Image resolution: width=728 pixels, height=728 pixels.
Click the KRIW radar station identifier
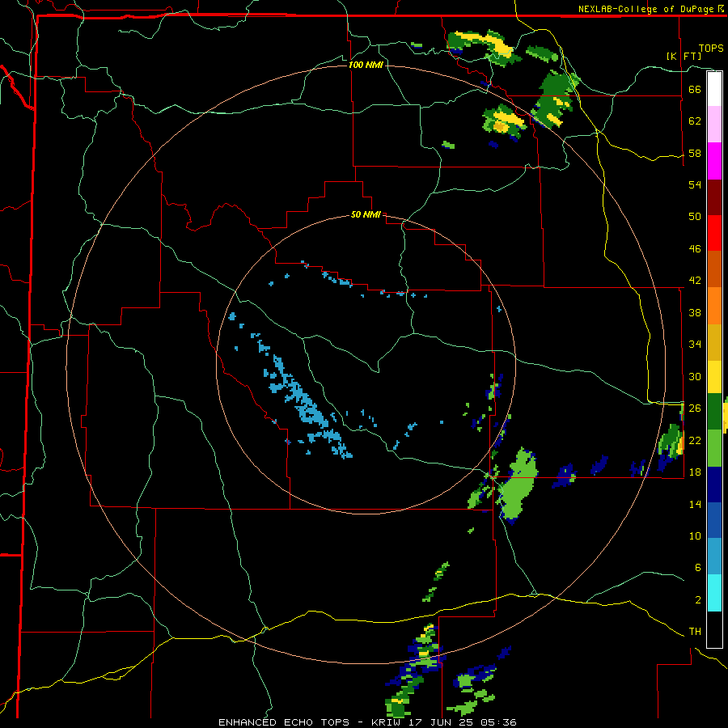[x=385, y=722]
